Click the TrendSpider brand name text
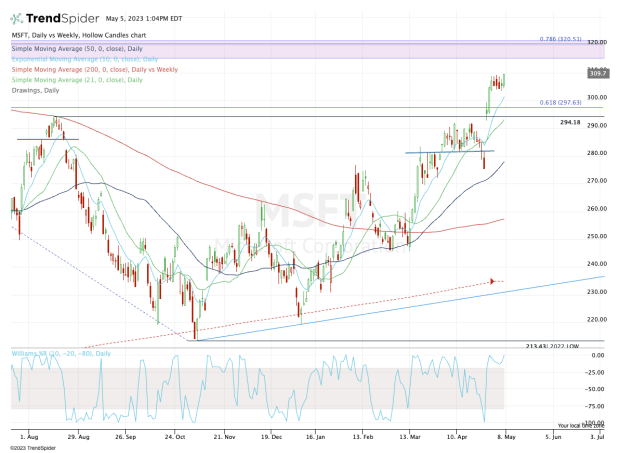This screenshot has height=453, width=620. pos(62,19)
